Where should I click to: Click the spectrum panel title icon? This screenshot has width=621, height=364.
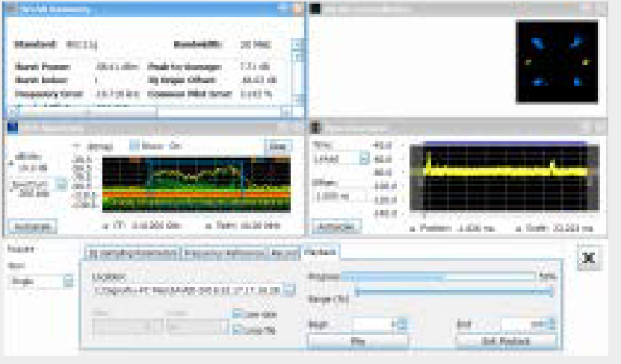13,128
